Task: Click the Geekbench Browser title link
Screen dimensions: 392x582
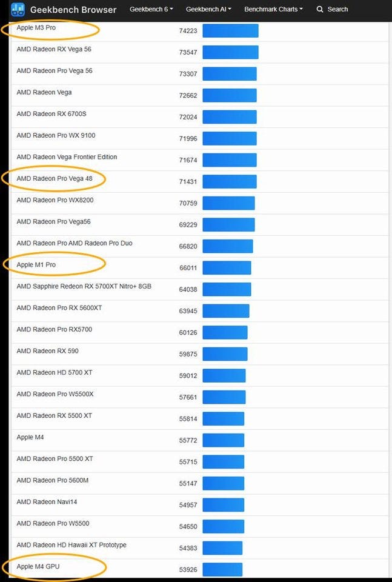Action: pos(73,10)
